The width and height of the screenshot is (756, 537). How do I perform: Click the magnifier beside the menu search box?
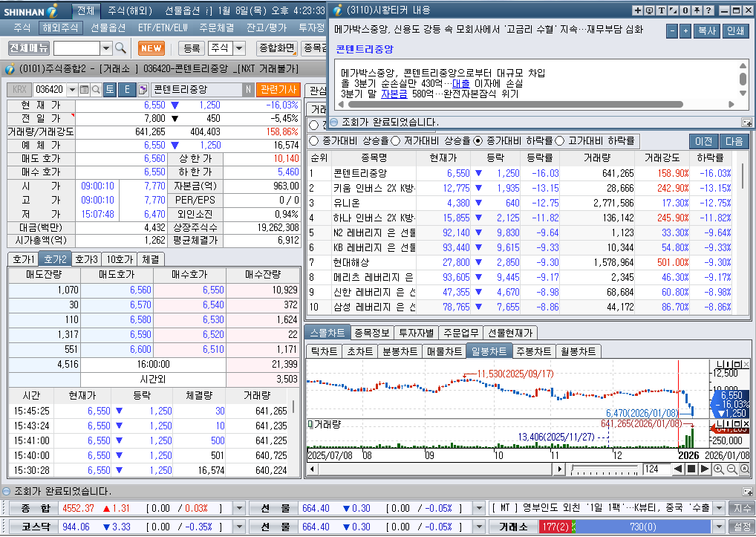point(120,48)
